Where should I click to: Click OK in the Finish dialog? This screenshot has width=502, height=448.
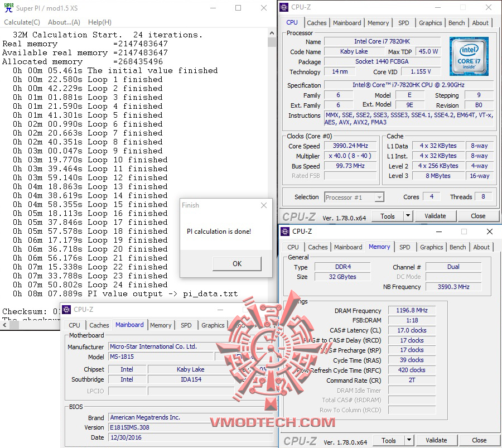237,263
